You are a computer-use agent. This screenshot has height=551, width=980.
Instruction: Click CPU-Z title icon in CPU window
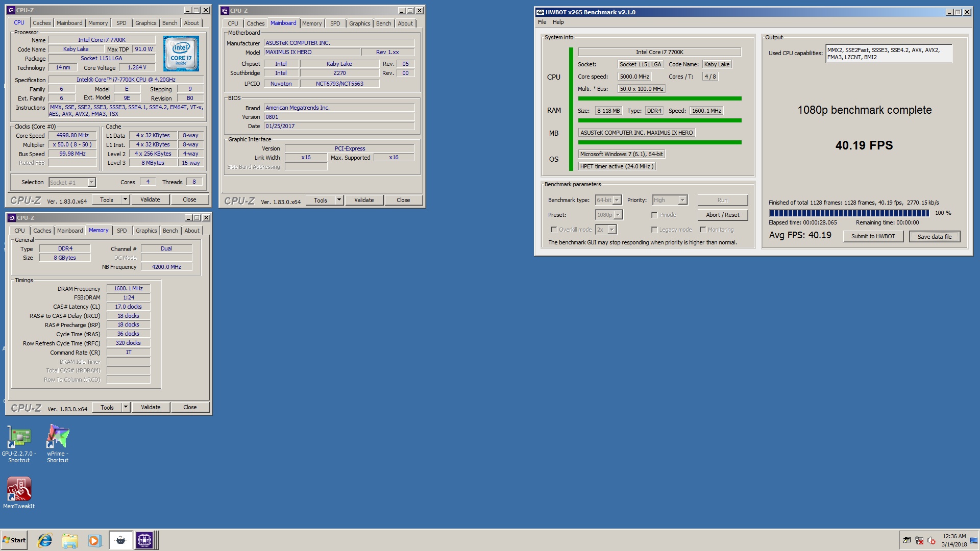coord(11,10)
